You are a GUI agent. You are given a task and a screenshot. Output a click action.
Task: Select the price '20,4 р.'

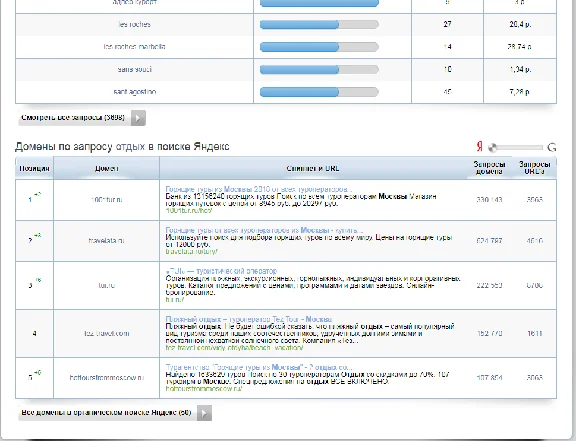tap(520, 25)
